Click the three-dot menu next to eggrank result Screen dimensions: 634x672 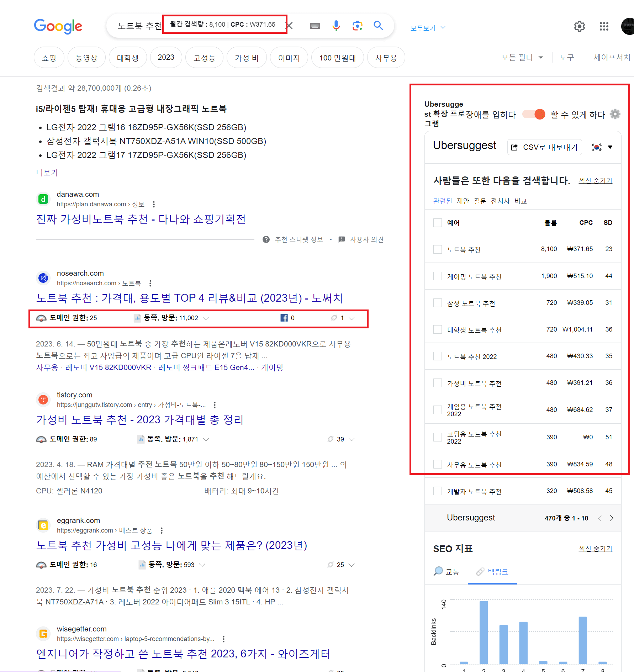[x=162, y=530]
